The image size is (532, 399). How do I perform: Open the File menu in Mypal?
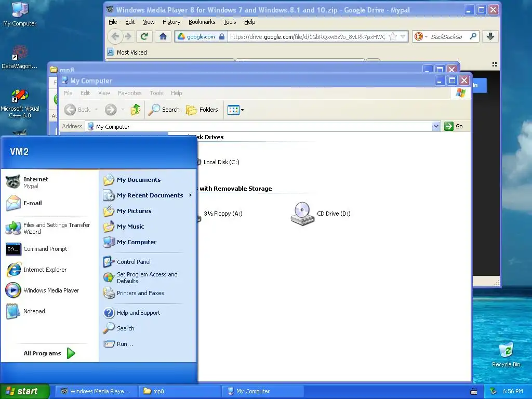[x=113, y=22]
